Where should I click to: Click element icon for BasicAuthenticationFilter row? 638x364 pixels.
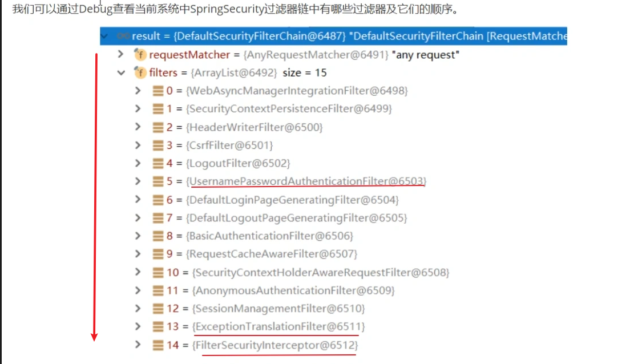[x=158, y=236]
